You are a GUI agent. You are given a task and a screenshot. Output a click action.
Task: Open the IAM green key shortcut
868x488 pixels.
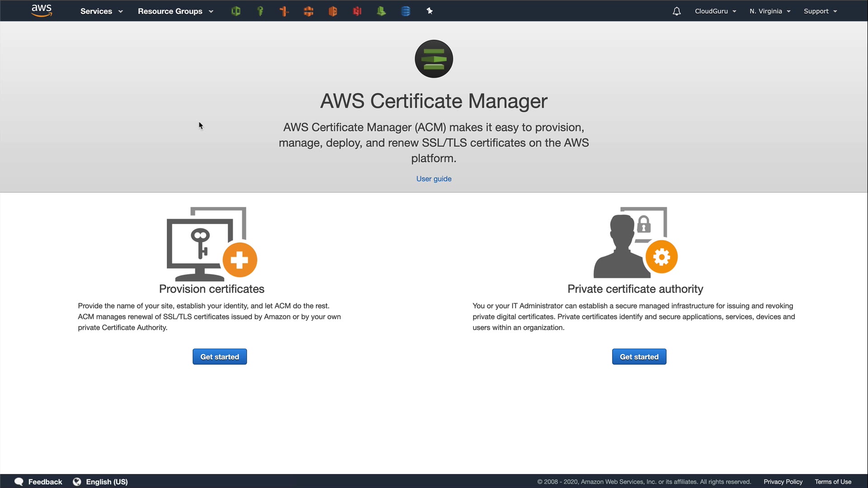(x=260, y=11)
